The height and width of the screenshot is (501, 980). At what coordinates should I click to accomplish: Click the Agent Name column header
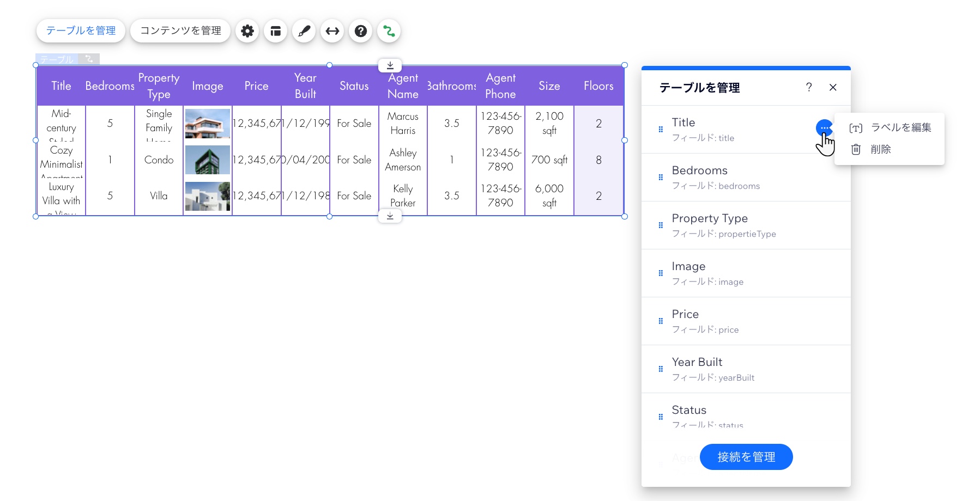click(x=403, y=86)
